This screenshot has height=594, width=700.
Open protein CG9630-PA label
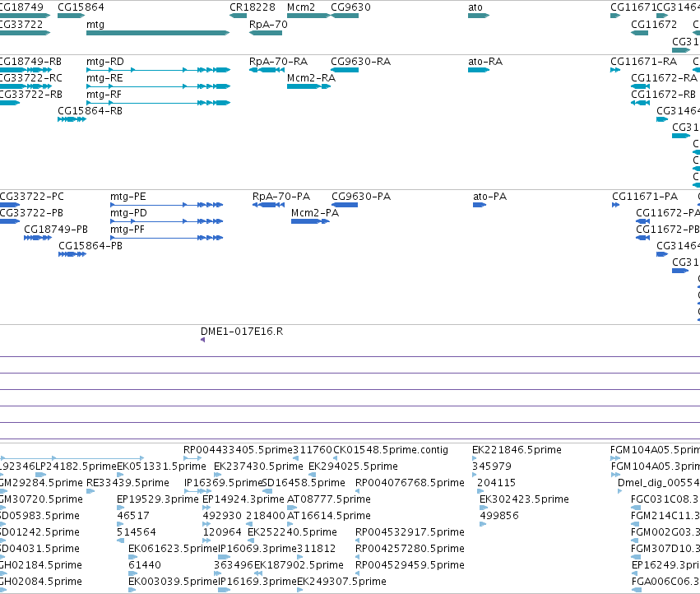click(x=361, y=197)
